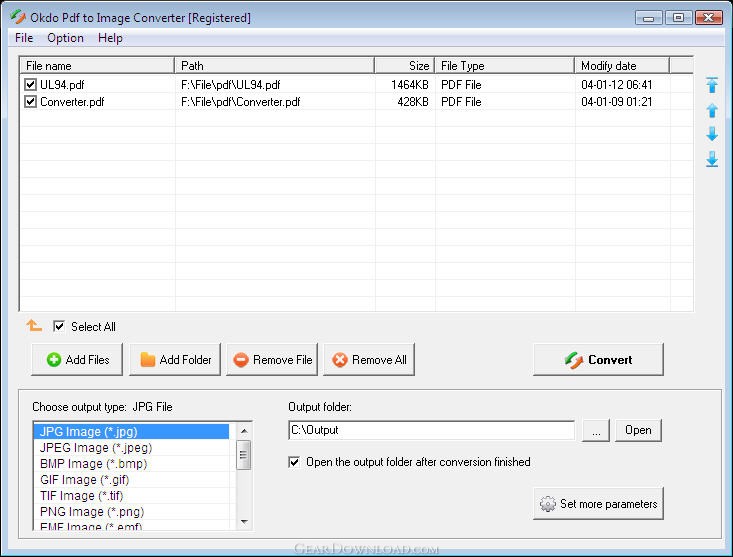The image size is (733, 557).
Task: Click the output type list scroll-up arrow
Action: (x=244, y=430)
